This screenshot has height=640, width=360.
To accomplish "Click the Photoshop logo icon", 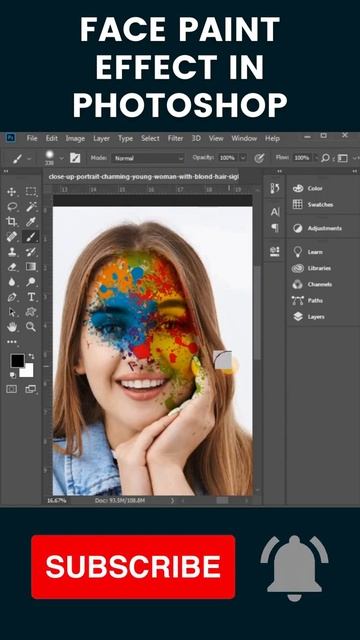I will pyautogui.click(x=11, y=138).
